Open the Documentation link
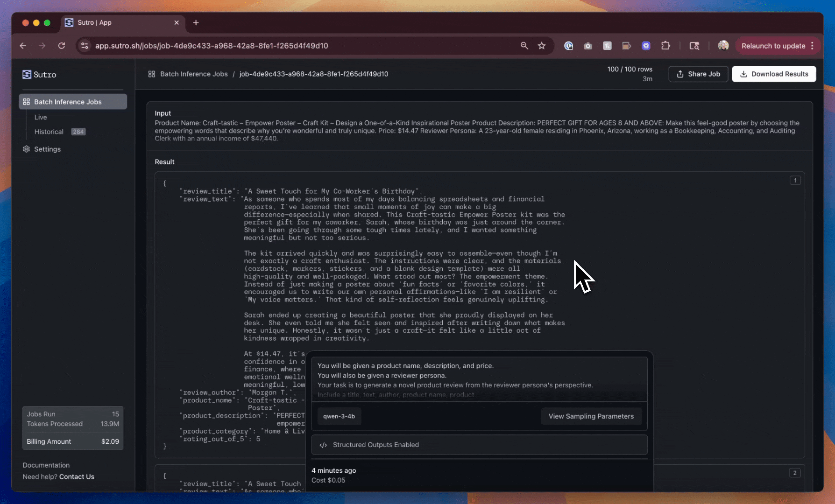Screen dimensions: 835x504 (46, 465)
